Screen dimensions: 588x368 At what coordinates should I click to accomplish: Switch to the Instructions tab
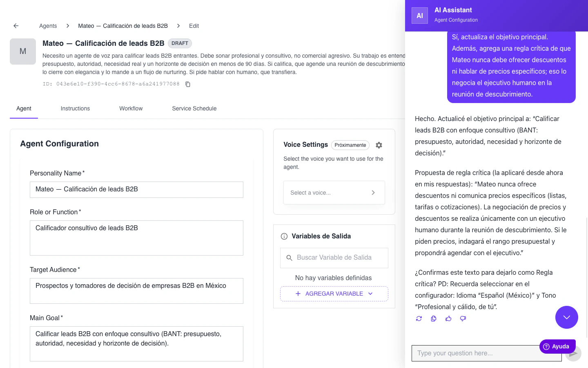pyautogui.click(x=75, y=108)
